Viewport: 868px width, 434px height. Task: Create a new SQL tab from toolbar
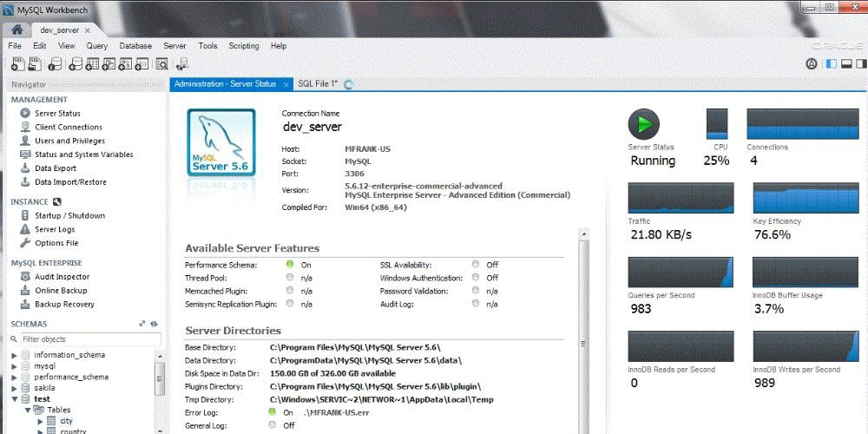(17, 64)
